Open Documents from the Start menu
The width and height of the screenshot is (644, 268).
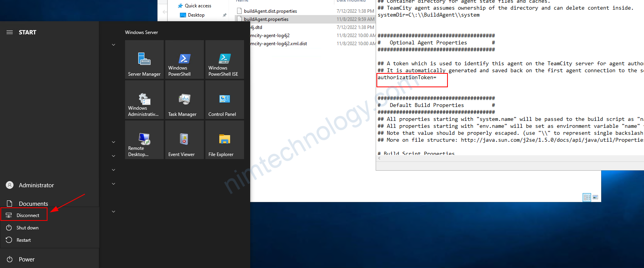[49, 204]
